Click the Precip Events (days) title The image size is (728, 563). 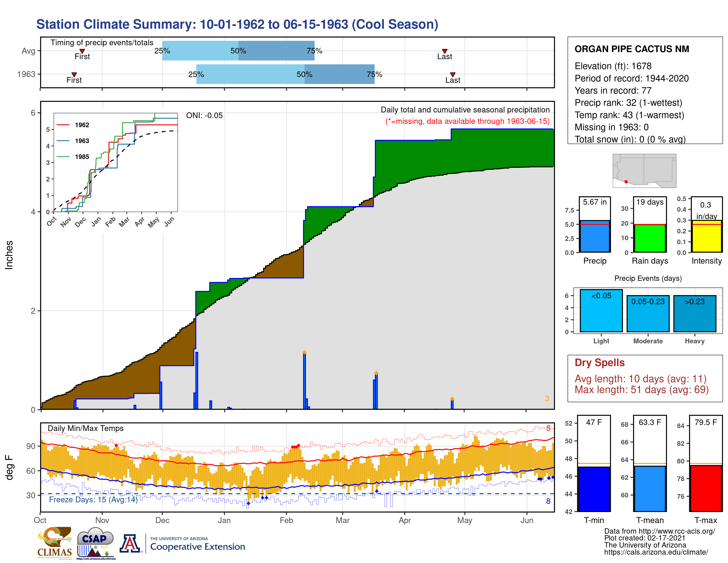click(x=648, y=278)
